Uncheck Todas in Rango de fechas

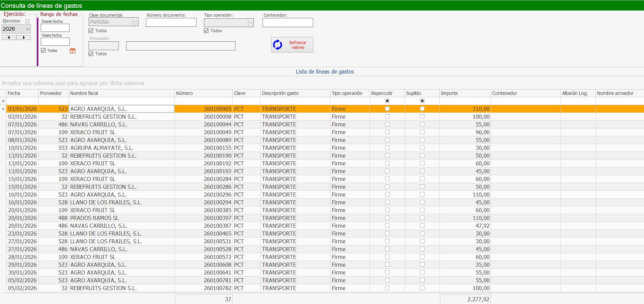tap(43, 50)
